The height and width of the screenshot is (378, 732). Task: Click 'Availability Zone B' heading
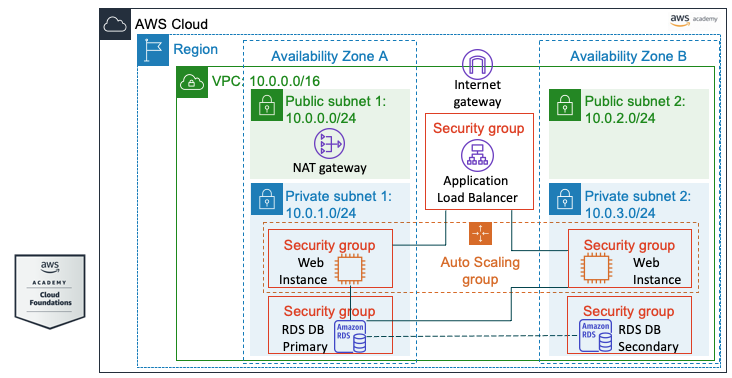click(x=628, y=56)
